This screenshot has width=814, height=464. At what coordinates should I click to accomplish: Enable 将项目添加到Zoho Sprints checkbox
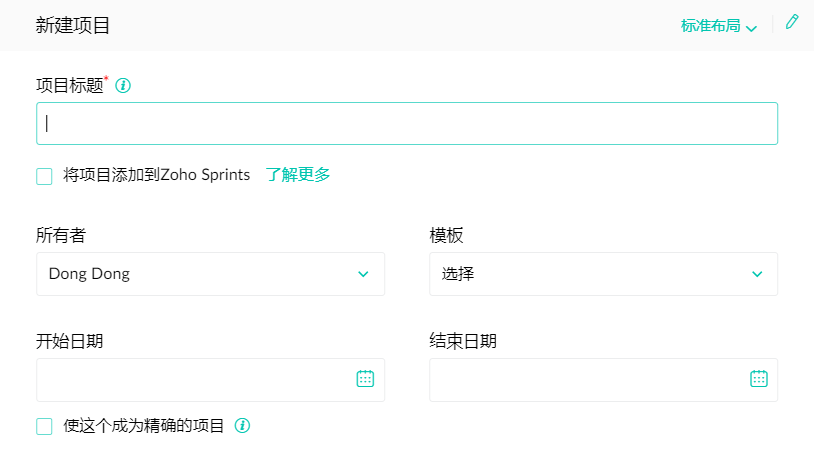(x=44, y=176)
